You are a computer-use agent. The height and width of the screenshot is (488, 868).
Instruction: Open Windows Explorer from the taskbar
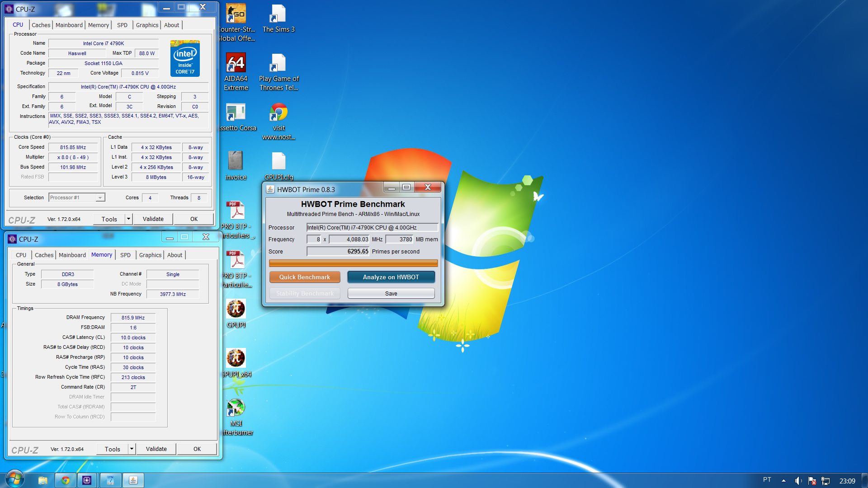43,480
